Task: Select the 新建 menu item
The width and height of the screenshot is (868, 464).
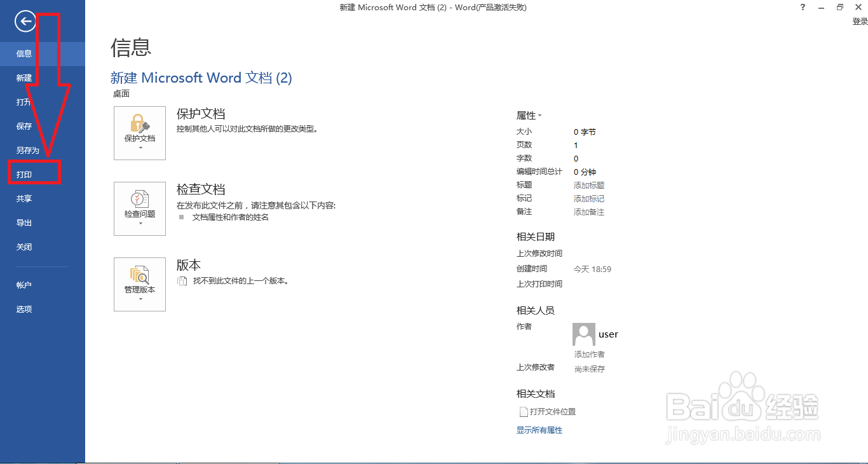Action: click(43, 78)
